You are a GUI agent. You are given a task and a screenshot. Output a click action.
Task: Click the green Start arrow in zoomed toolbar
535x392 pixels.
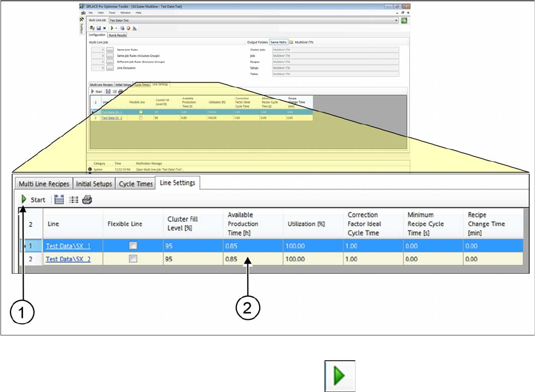click(24, 199)
